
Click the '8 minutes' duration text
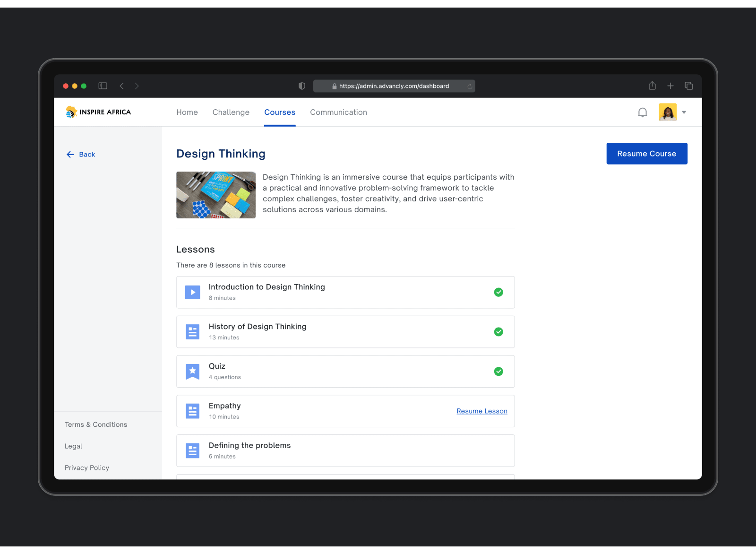[222, 298]
